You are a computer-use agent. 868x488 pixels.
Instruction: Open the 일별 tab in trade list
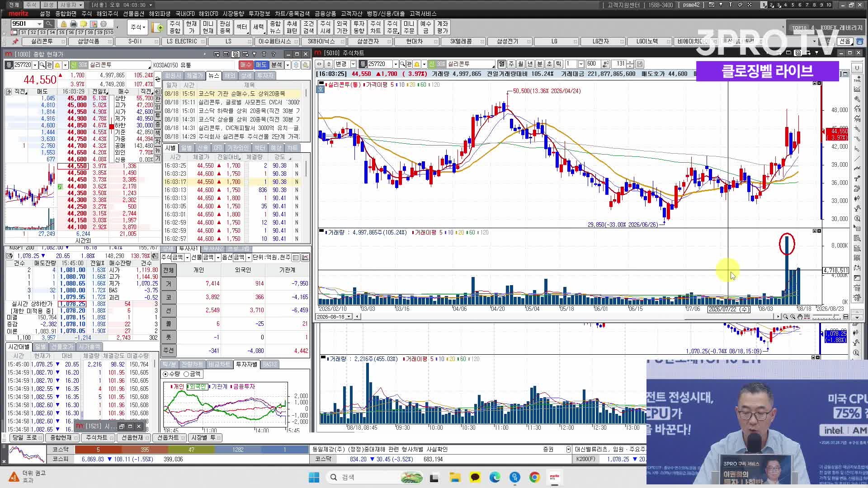(x=186, y=148)
